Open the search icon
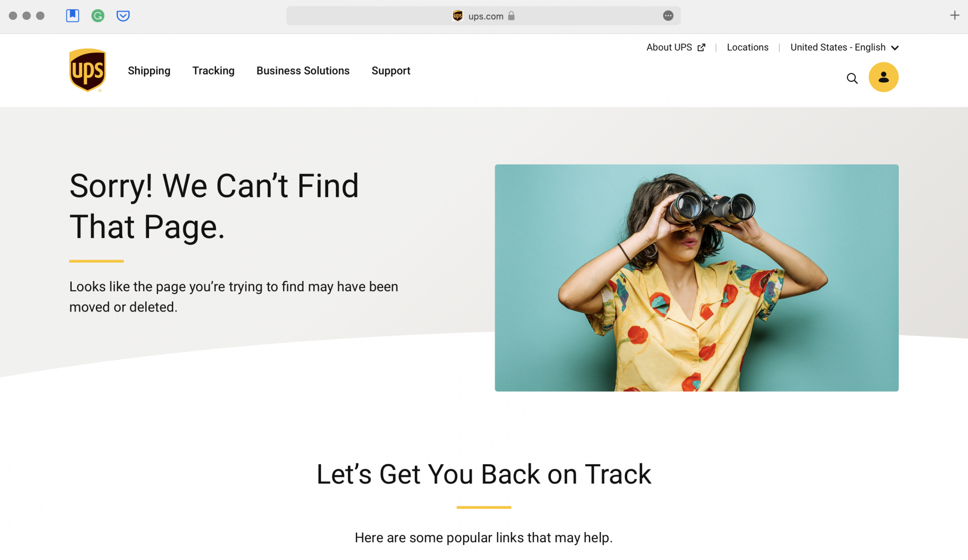968x560 pixels. pyautogui.click(x=852, y=78)
